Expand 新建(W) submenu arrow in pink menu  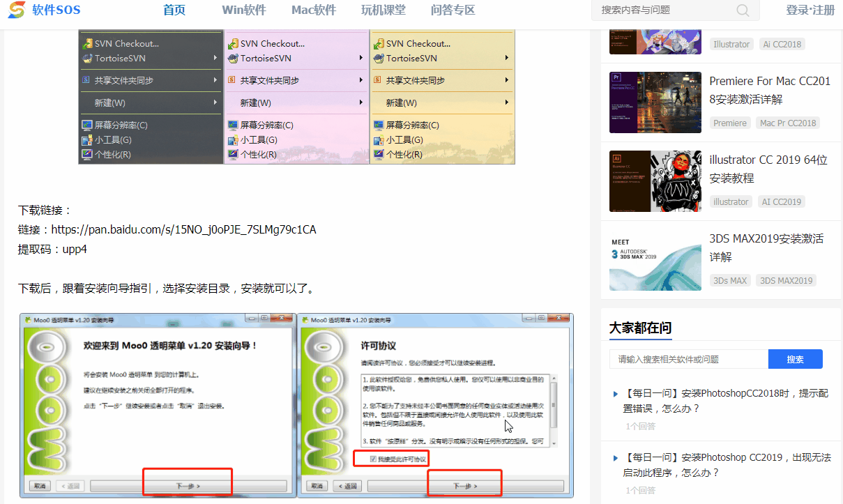pyautogui.click(x=361, y=102)
